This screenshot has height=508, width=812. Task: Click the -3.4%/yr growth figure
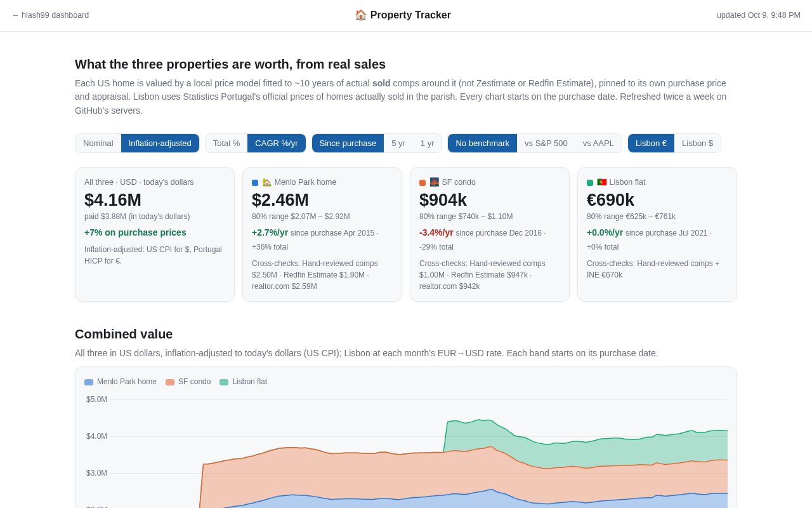(436, 232)
